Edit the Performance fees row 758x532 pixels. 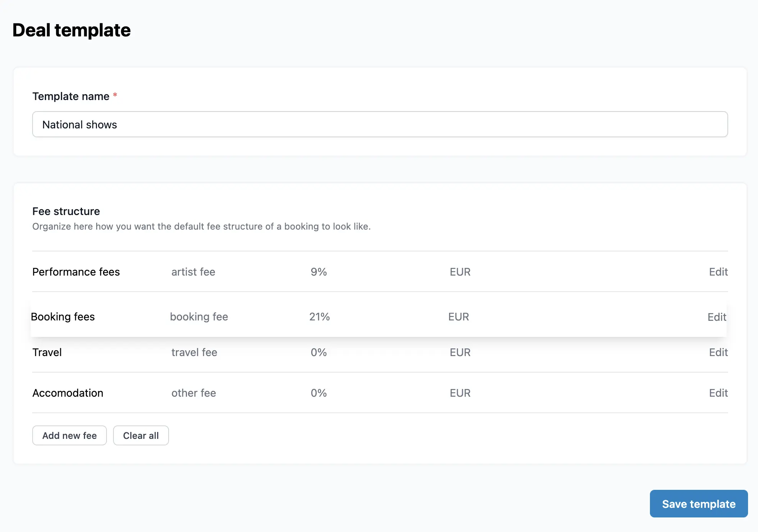(718, 272)
